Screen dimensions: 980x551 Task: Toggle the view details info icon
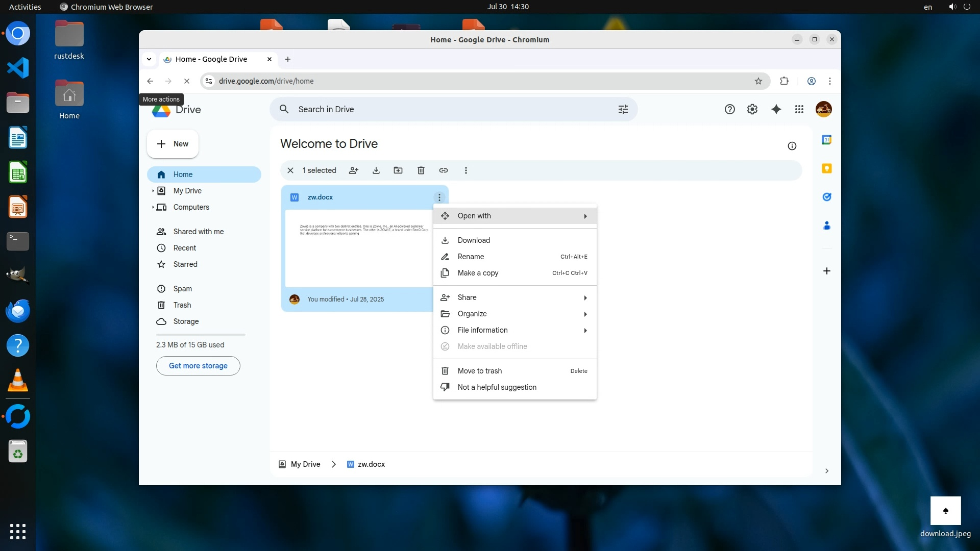click(792, 146)
